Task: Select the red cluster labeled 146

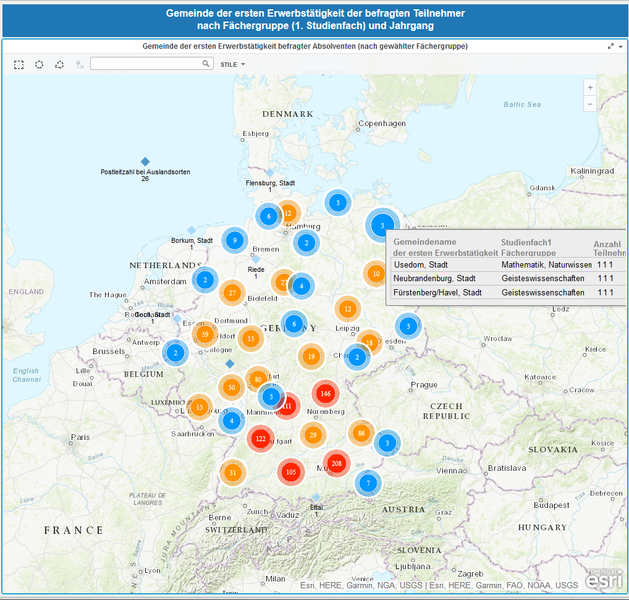Action: point(325,394)
